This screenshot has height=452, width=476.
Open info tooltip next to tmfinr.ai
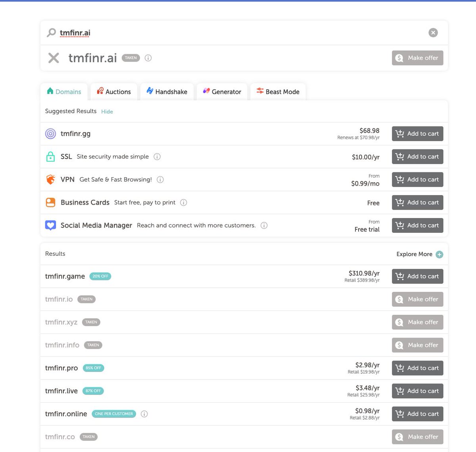tap(148, 58)
